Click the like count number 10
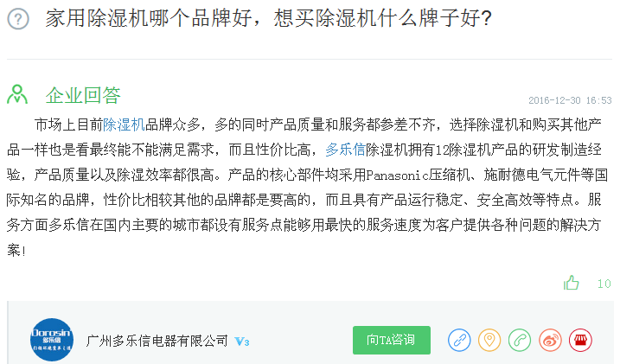620x364 pixels. [x=604, y=284]
